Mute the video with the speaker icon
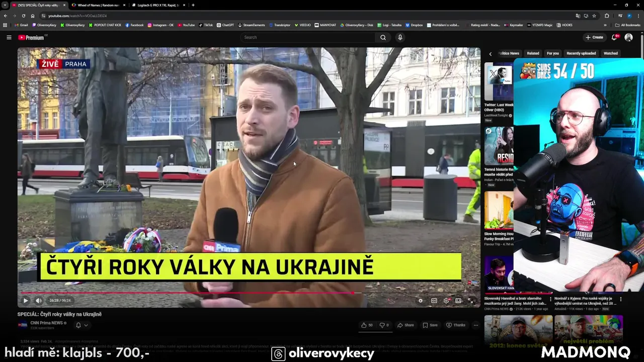Viewport: 644px width, 362px height. click(39, 301)
